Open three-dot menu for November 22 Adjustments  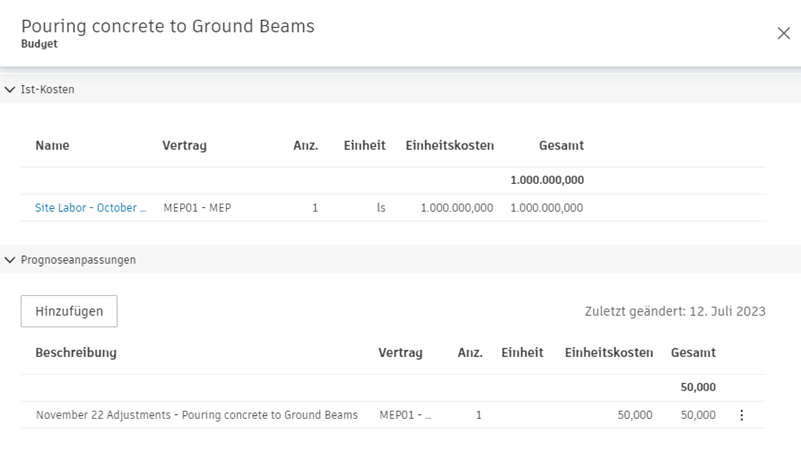(x=741, y=415)
